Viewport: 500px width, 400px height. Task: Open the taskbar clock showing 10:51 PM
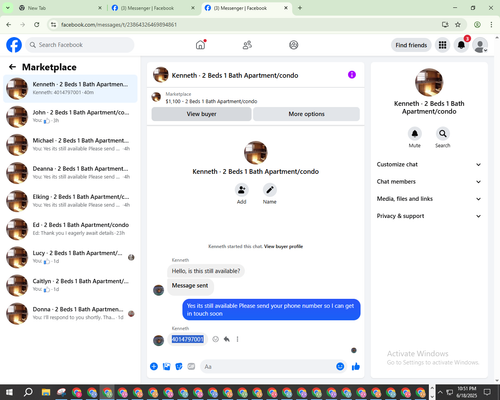pyautogui.click(x=467, y=392)
